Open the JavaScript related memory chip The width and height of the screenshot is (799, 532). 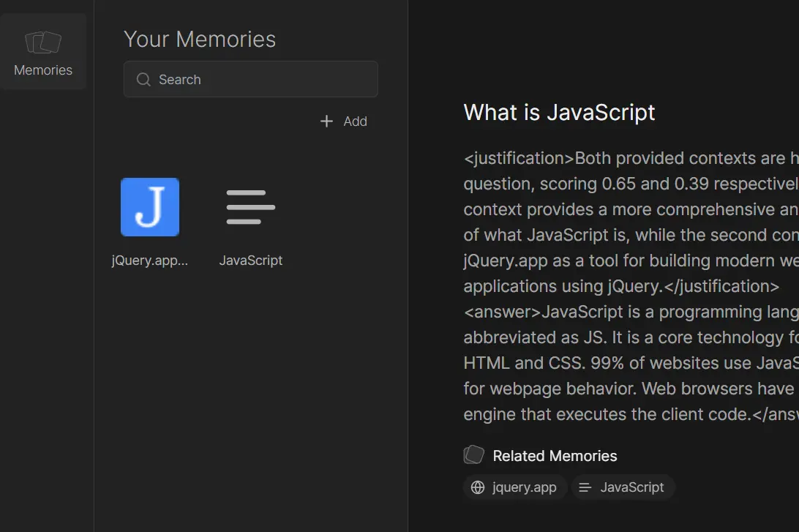point(623,487)
